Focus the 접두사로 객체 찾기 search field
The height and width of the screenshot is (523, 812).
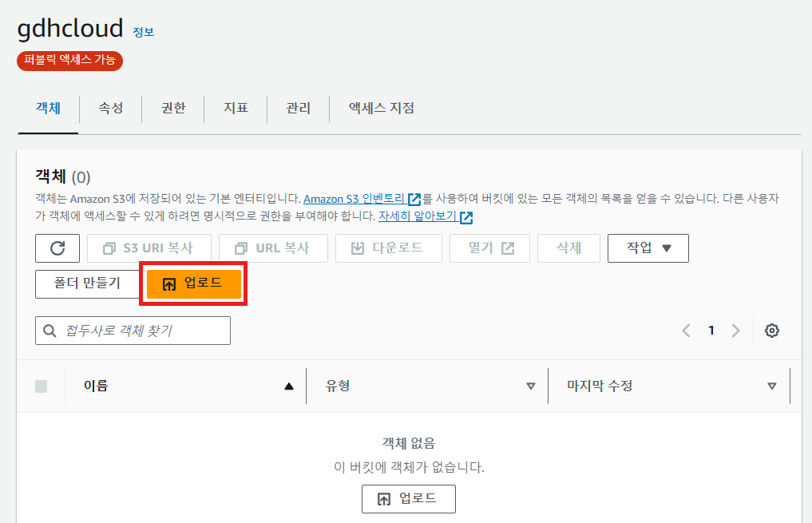click(133, 331)
